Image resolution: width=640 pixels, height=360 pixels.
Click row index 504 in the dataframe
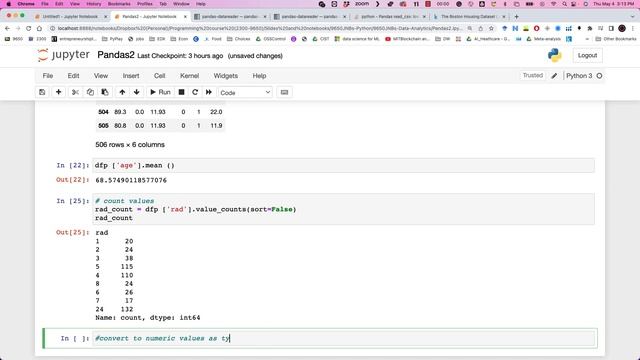[x=103, y=112]
